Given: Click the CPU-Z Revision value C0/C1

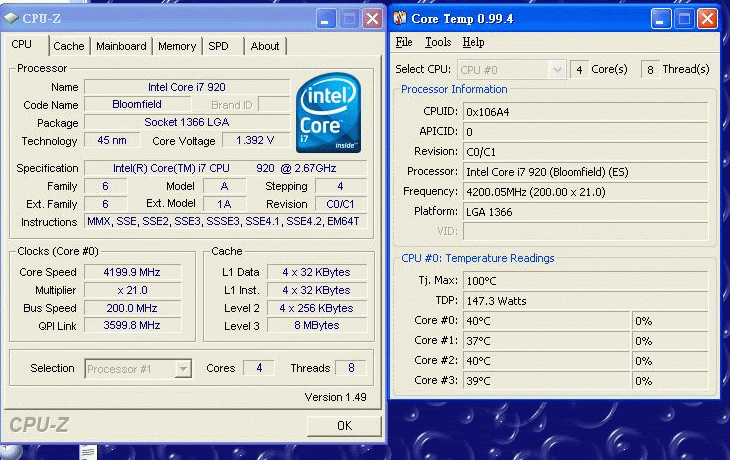Looking at the screenshot, I should point(341,204).
